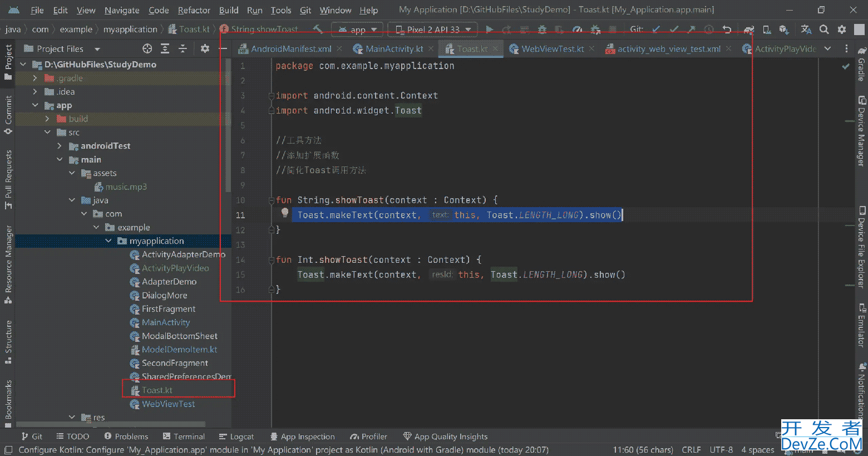Click the UTF-8 encoding status bar widget
Image resolution: width=868 pixels, height=456 pixels.
pyautogui.click(x=721, y=449)
